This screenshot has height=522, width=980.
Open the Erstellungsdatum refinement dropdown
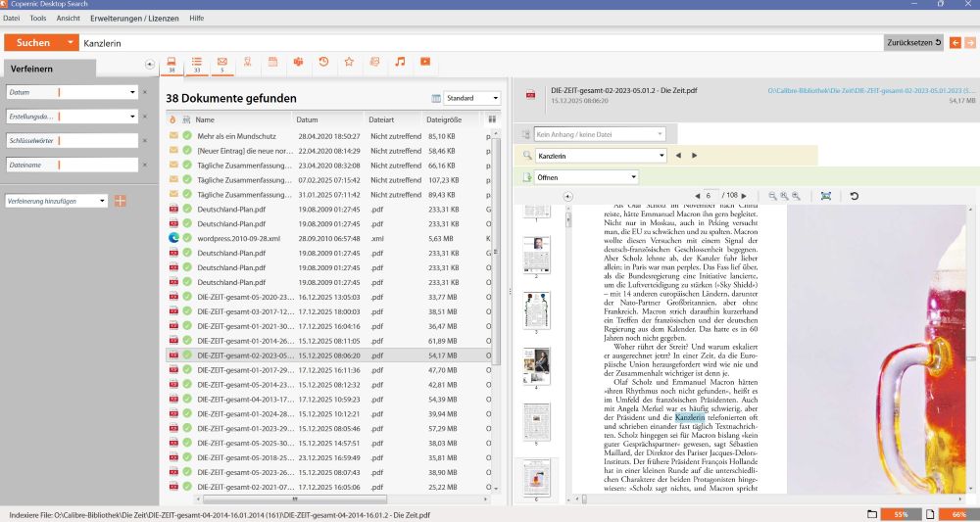(132, 117)
